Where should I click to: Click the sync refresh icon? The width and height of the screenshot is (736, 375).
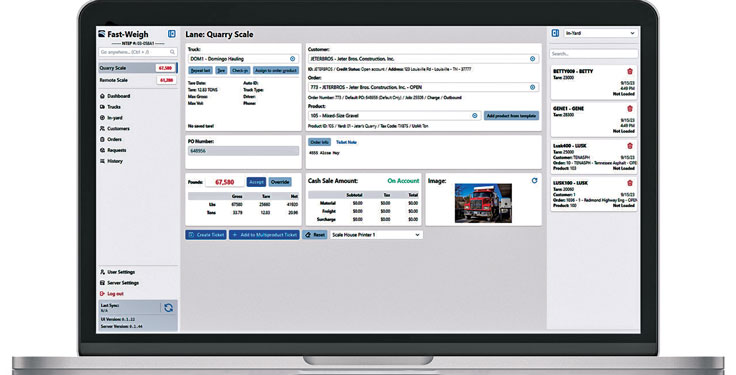coord(169,308)
